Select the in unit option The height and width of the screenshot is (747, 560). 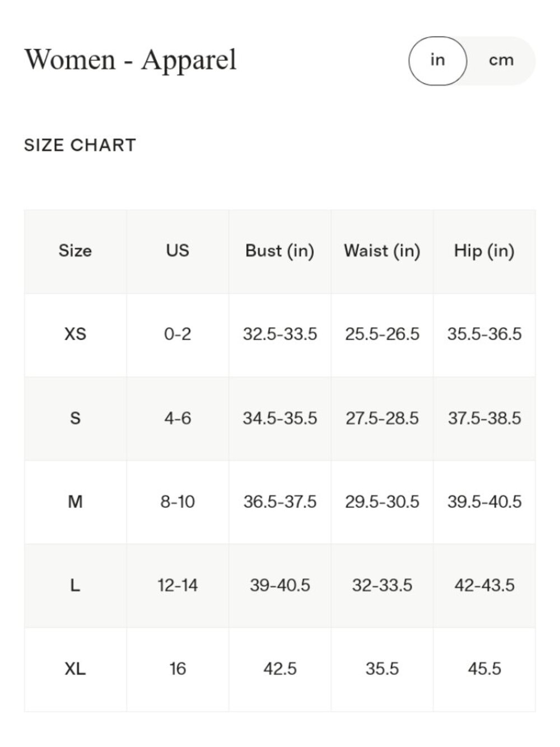tap(437, 61)
